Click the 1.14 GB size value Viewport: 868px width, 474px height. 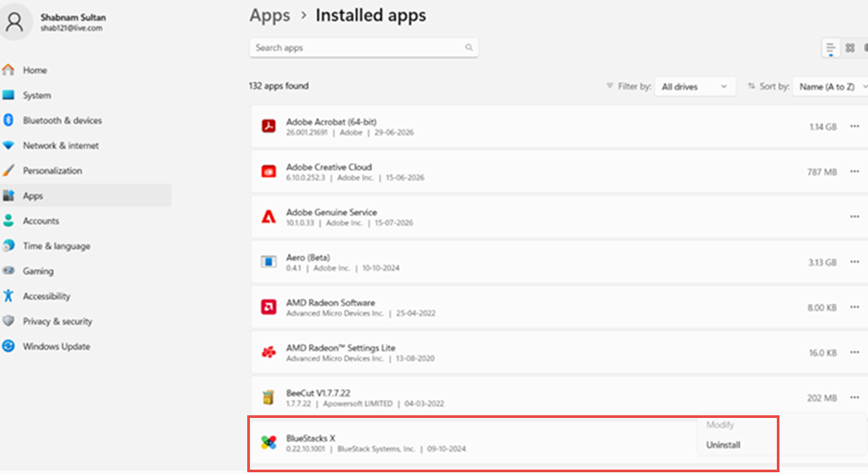point(822,127)
